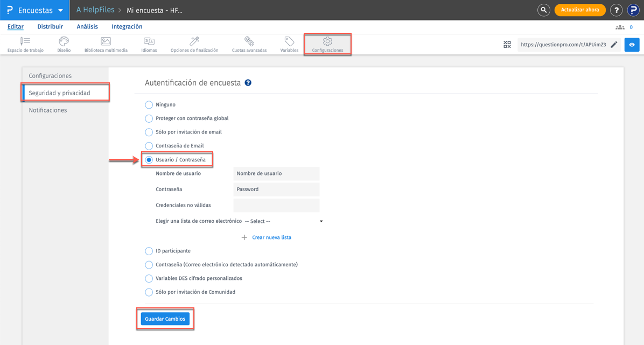644x345 pixels.
Task: Select Contraseña de Email option
Action: tap(149, 146)
